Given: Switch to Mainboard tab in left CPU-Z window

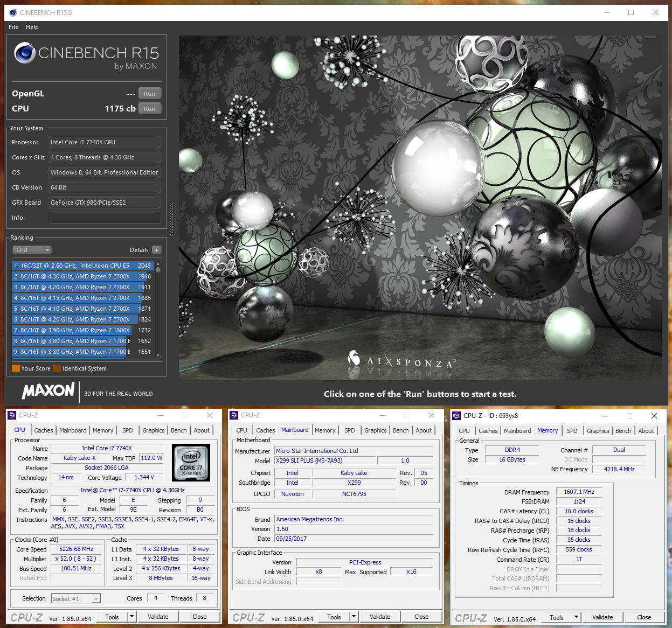Looking at the screenshot, I should 73,430.
